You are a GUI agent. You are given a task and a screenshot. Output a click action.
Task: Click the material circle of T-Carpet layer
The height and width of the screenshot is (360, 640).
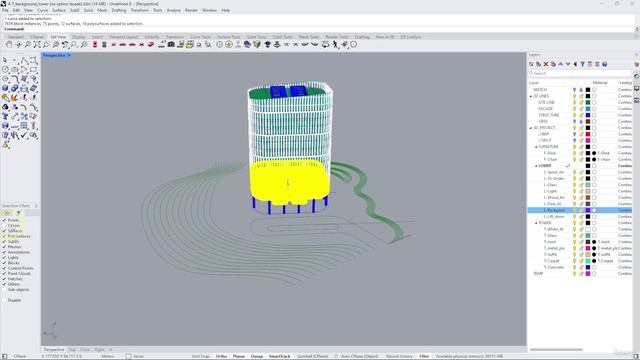coord(594,261)
